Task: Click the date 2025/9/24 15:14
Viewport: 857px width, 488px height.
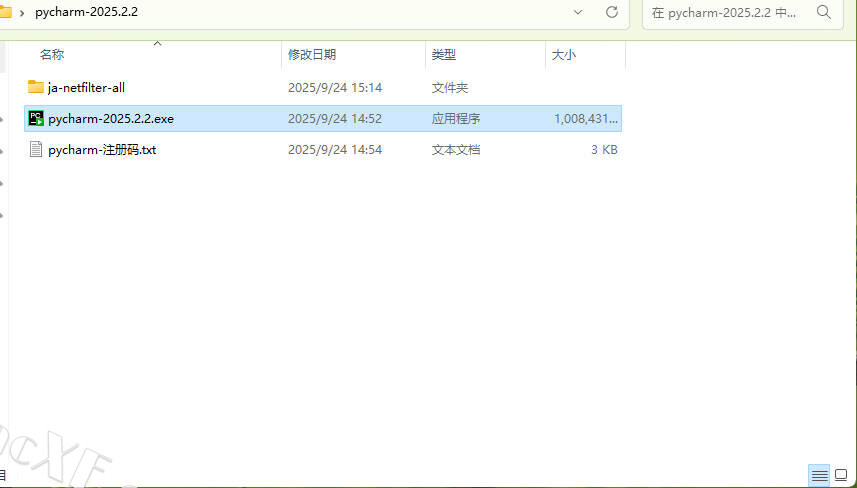Action: coord(335,87)
